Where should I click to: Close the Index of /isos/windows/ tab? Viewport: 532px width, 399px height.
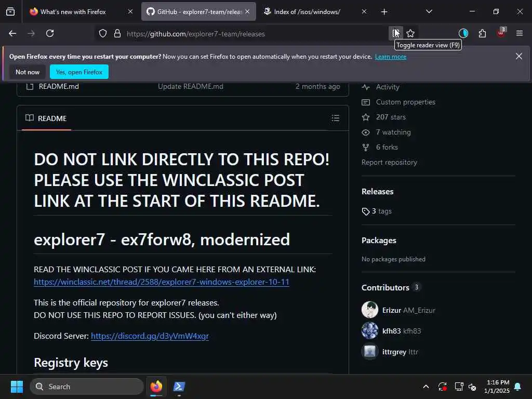364,12
